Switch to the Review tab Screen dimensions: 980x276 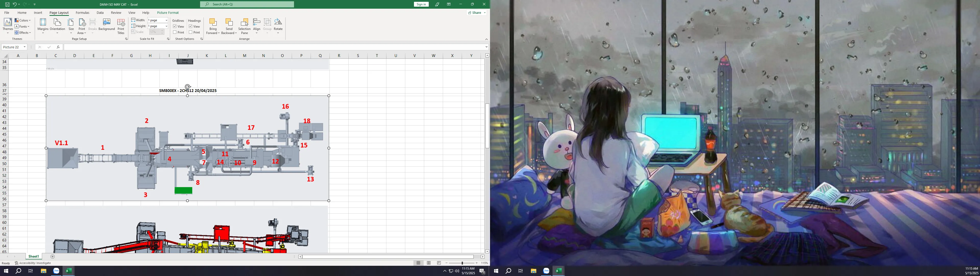pyautogui.click(x=116, y=13)
